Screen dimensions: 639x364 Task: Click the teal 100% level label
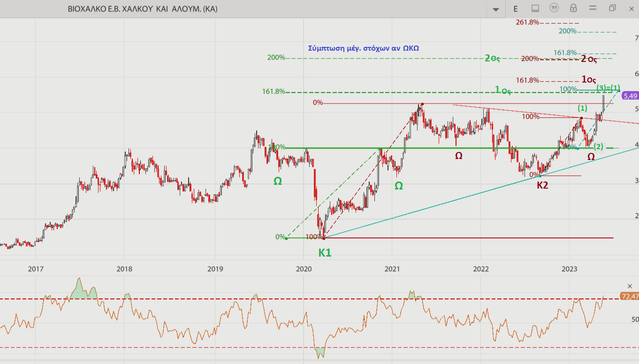coord(568,89)
